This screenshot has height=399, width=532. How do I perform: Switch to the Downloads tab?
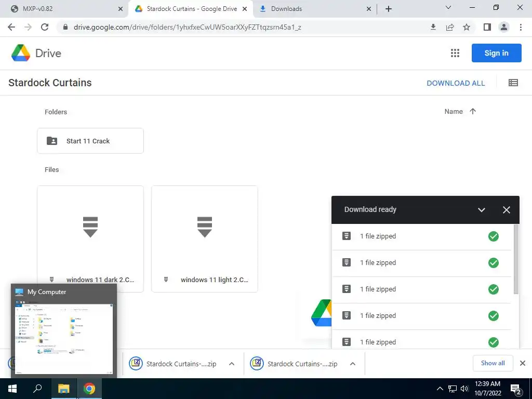pos(313,9)
